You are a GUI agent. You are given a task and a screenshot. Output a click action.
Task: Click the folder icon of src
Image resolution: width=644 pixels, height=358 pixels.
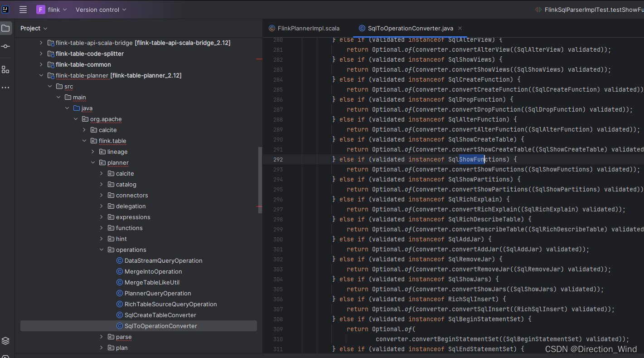coord(59,86)
